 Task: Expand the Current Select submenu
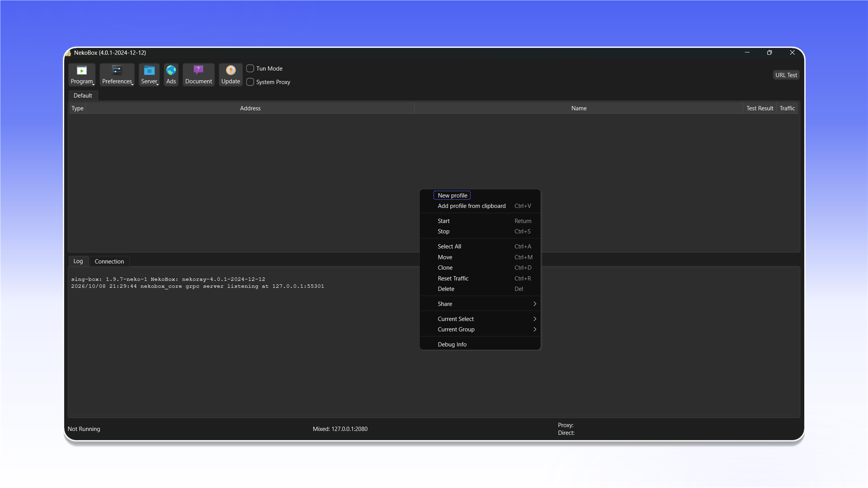[480, 319]
